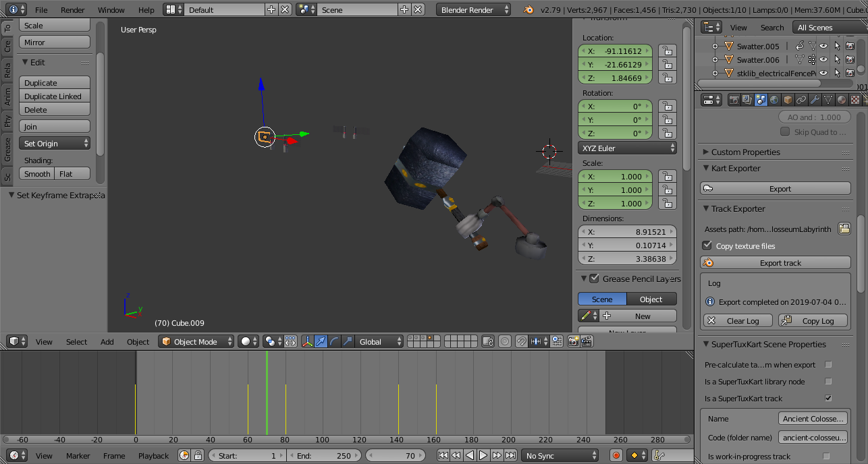The image size is (868, 464).
Task: Toggle Is a SuperTuxKart library node
Action: tap(828, 382)
